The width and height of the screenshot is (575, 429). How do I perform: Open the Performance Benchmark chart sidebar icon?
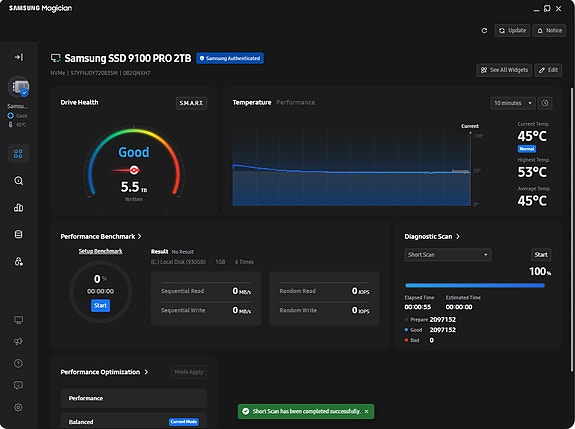[x=18, y=208]
